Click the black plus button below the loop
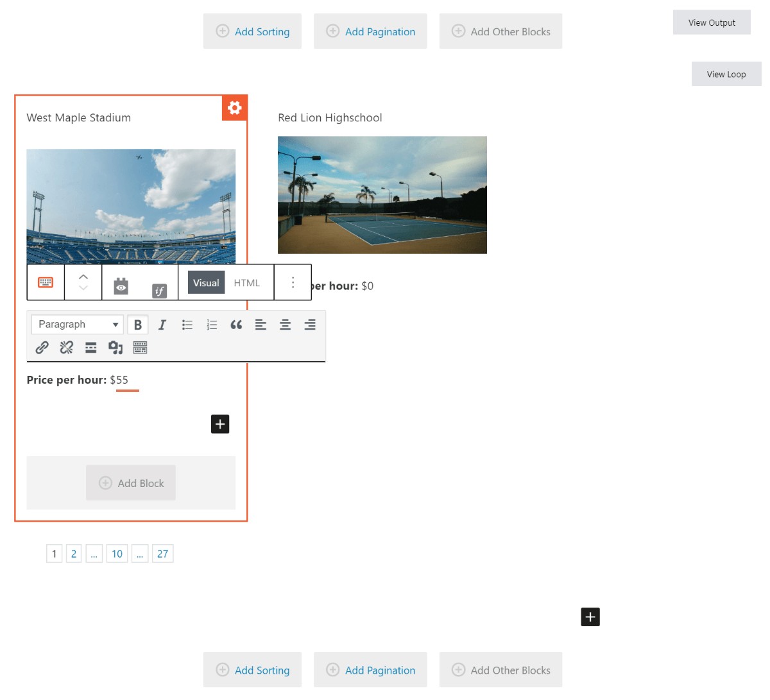The width and height of the screenshot is (770, 700). click(590, 617)
